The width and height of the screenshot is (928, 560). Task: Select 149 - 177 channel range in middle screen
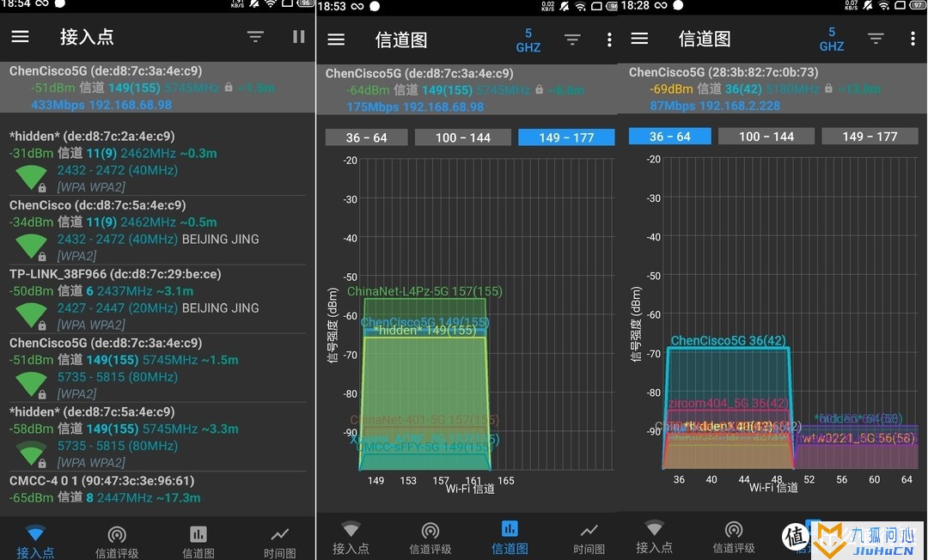[566, 137]
